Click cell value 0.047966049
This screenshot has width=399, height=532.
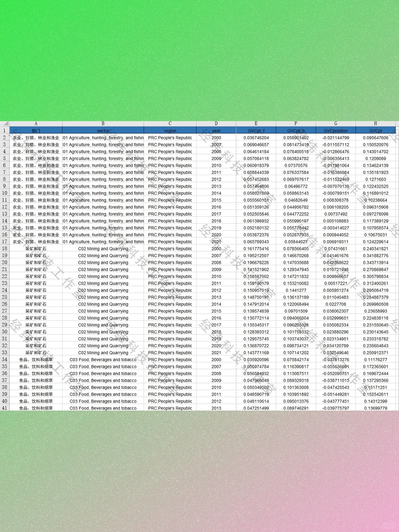(x=256, y=380)
